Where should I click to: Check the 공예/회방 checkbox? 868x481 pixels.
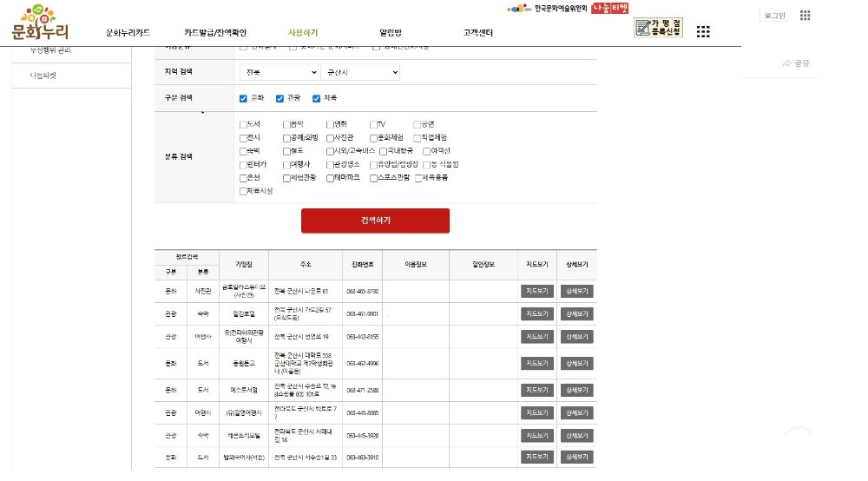[x=286, y=138]
